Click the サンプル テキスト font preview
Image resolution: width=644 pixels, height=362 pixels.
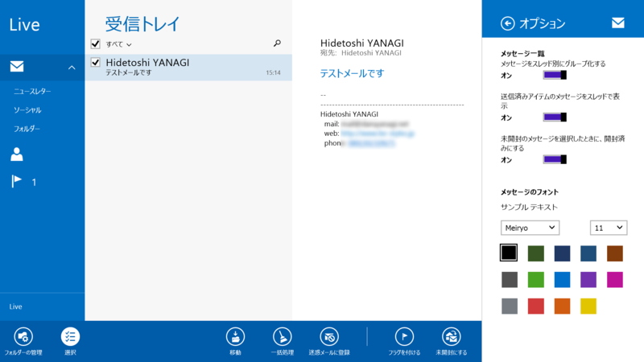529,207
